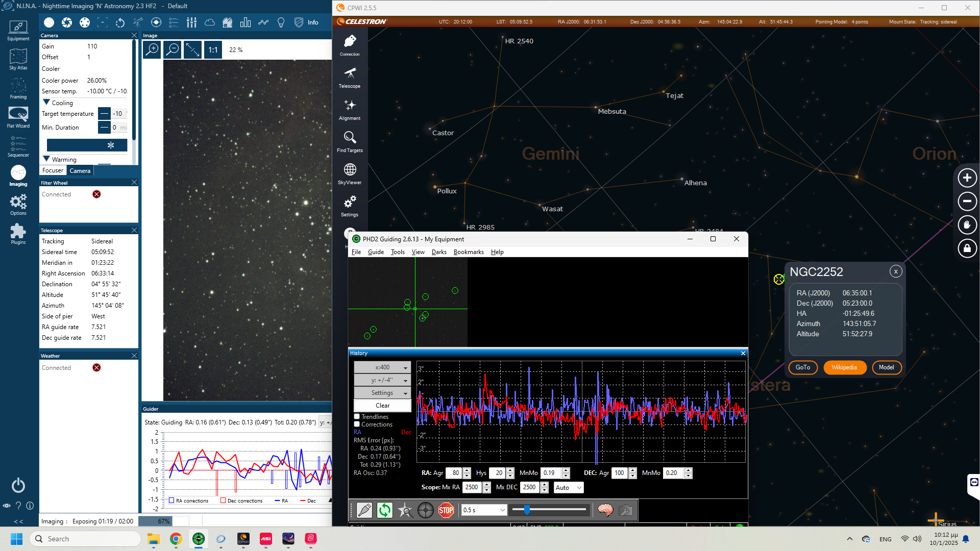This screenshot has height=551, width=980.
Task: Open PHD2 brain advanced settings
Action: pos(605,510)
